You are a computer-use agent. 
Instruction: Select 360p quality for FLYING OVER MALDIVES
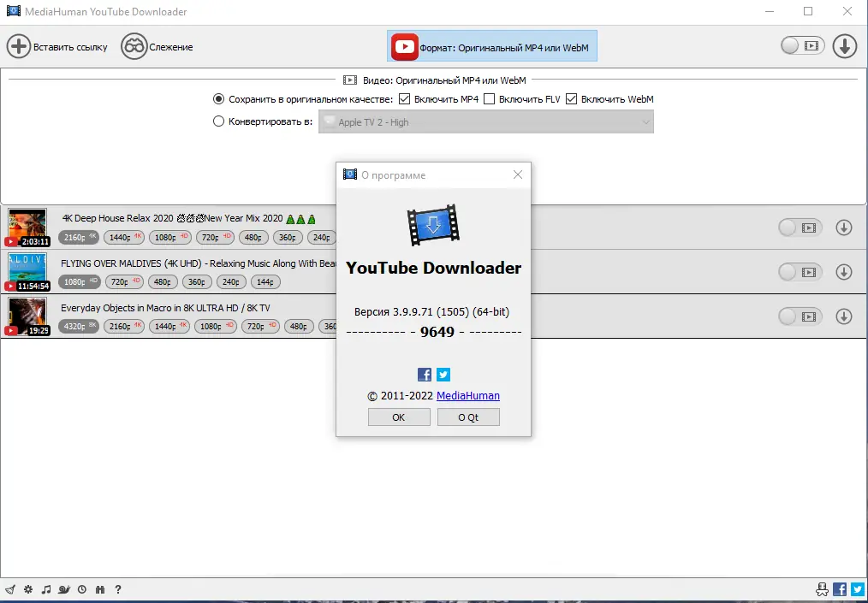pos(197,281)
